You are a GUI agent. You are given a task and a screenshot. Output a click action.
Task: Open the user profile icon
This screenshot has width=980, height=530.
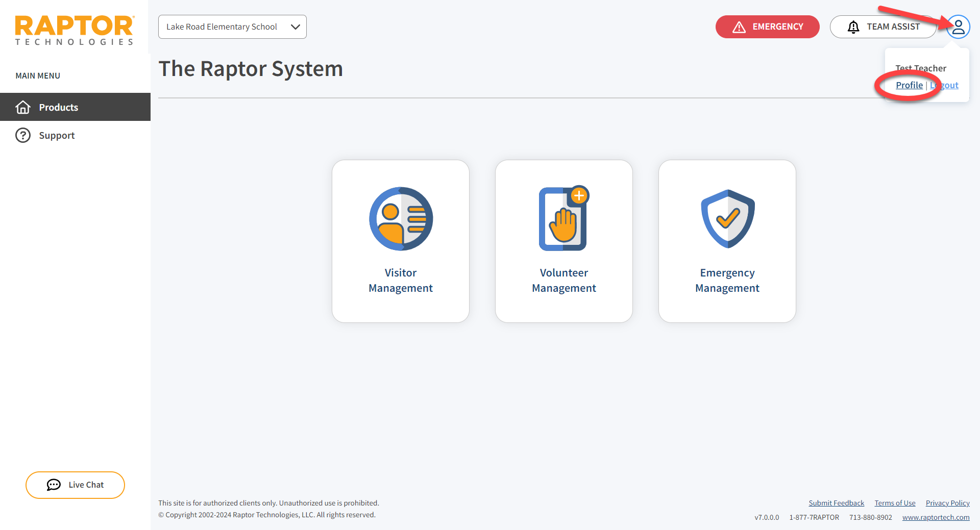[958, 27]
